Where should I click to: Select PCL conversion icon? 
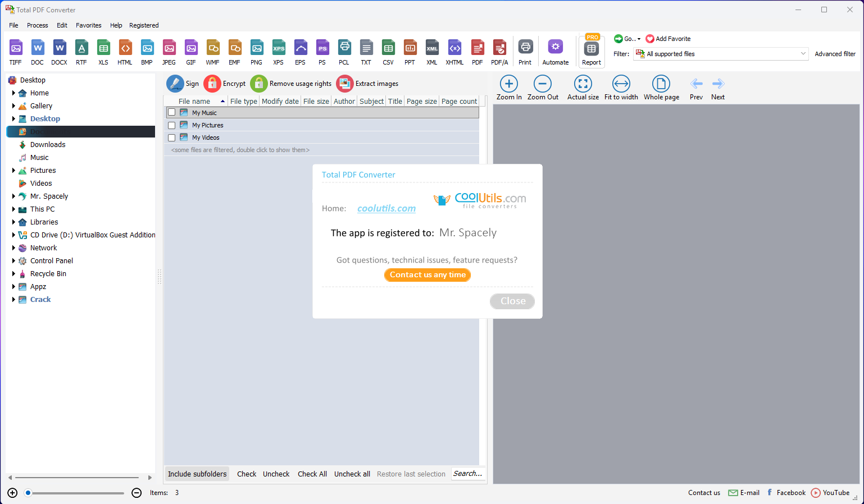tap(344, 52)
